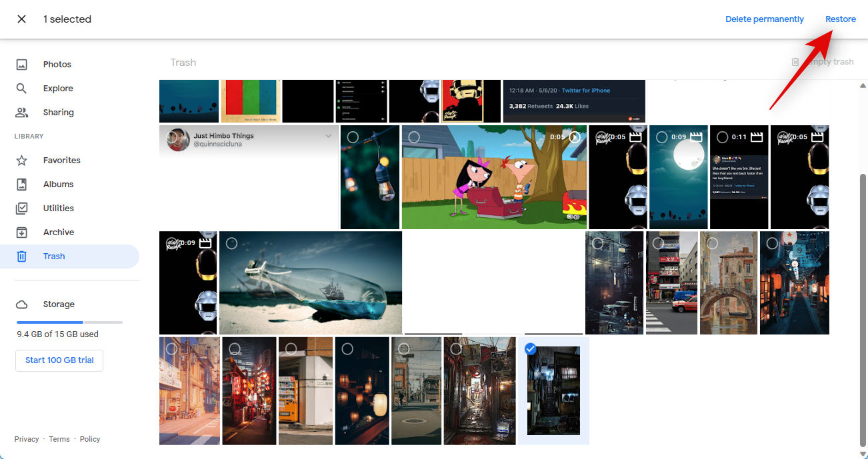
Task: Select the glowing paper lanterns photo circle
Action: click(347, 348)
